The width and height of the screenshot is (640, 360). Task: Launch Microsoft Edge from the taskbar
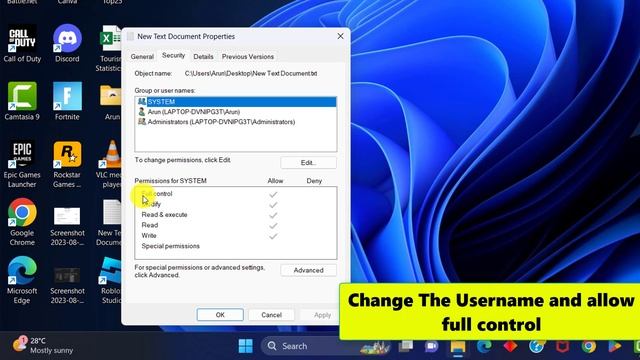[484, 346]
